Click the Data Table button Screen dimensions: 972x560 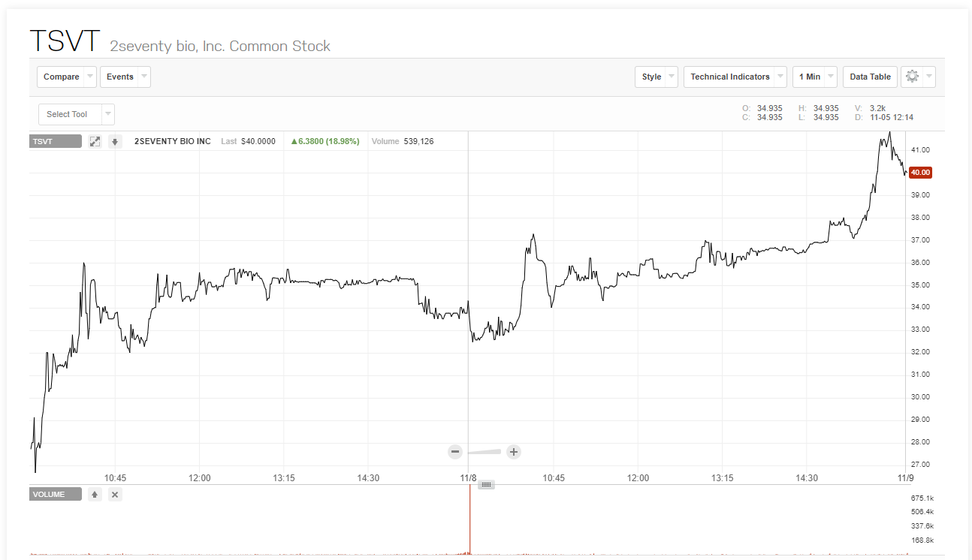870,77
